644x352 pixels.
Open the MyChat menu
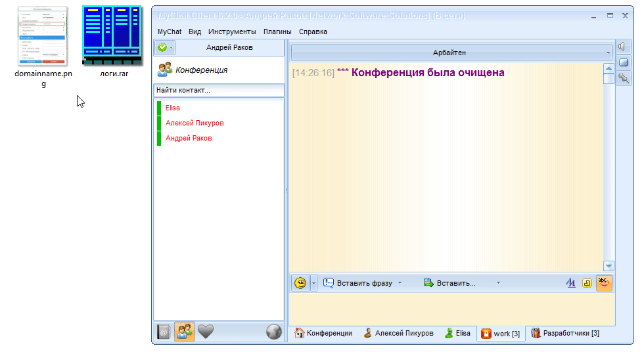tap(170, 32)
